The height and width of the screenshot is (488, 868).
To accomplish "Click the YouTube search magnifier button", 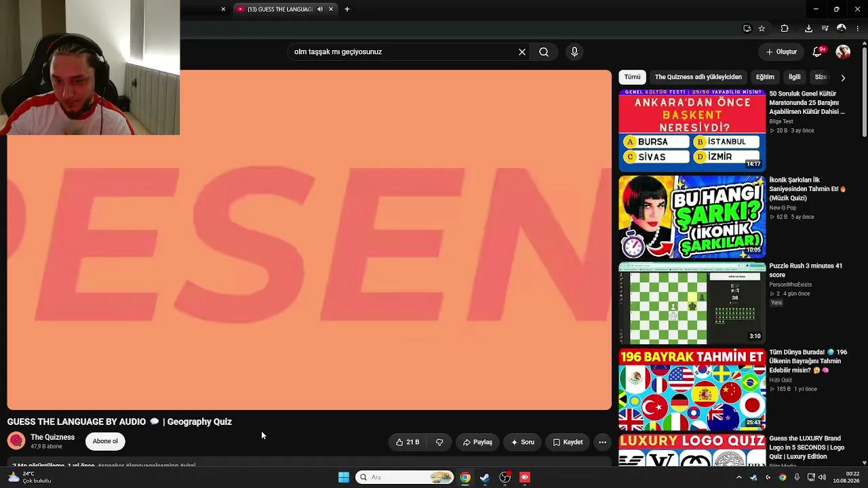I will click(544, 52).
